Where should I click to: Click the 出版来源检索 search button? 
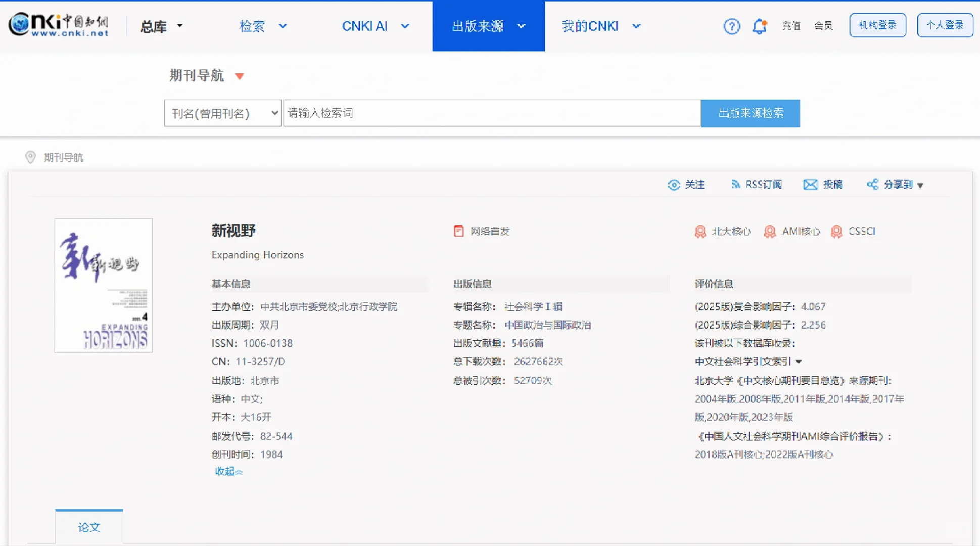750,113
